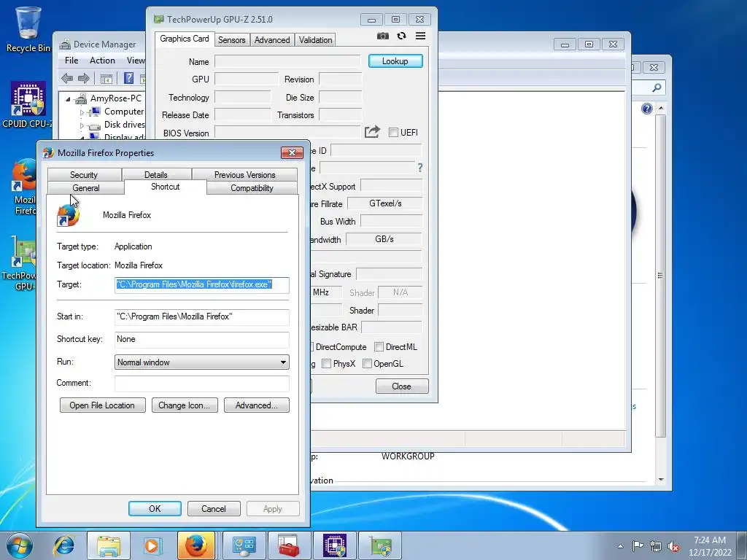Toggle the PhysX checkbox
This screenshot has height=560, width=747.
(326, 364)
